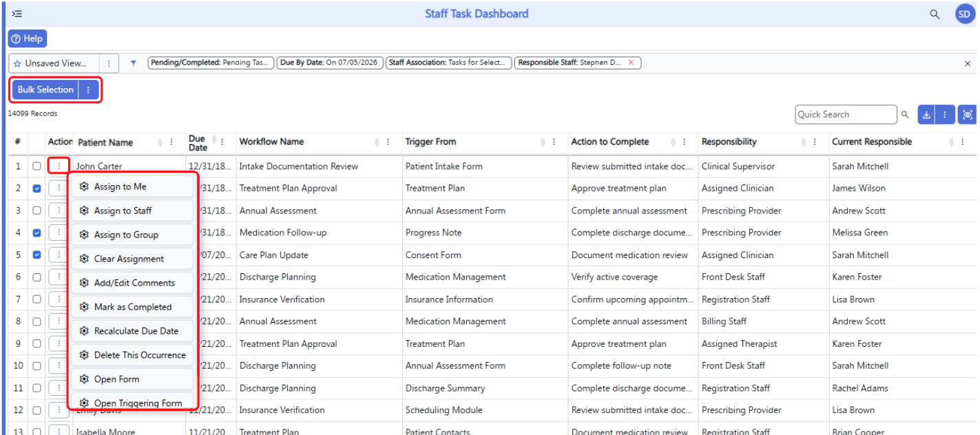Image resolution: width=980 pixels, height=435 pixels.
Task: Open Responsibility column options menu
Action: tap(815, 142)
